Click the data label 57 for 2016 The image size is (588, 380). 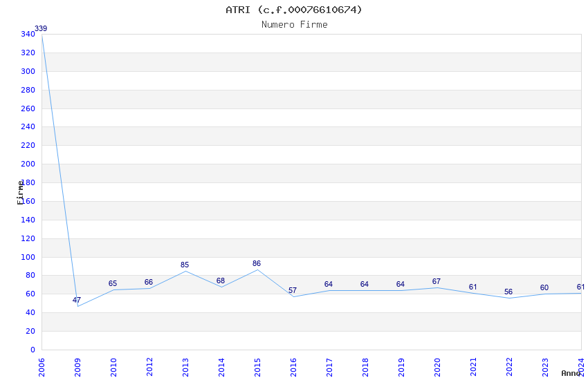[293, 290]
